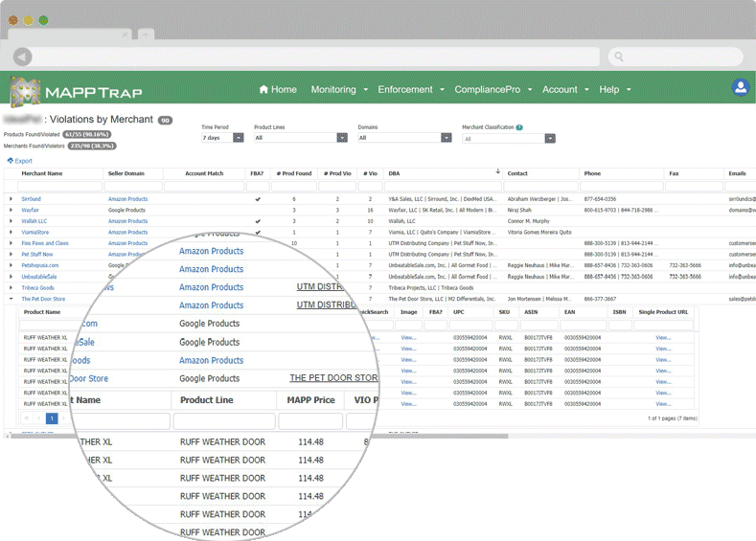756x541 pixels.
Task: Sort by Contact column header
Action: 517,173
